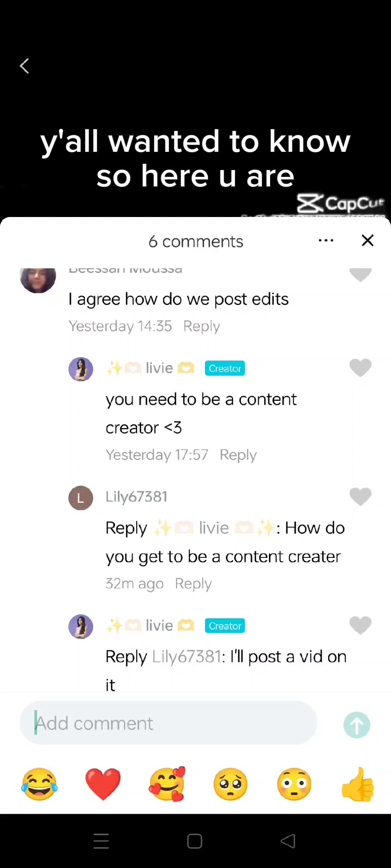
Task: Reply to livie's Yesterday 17:57 comment
Action: (x=238, y=455)
